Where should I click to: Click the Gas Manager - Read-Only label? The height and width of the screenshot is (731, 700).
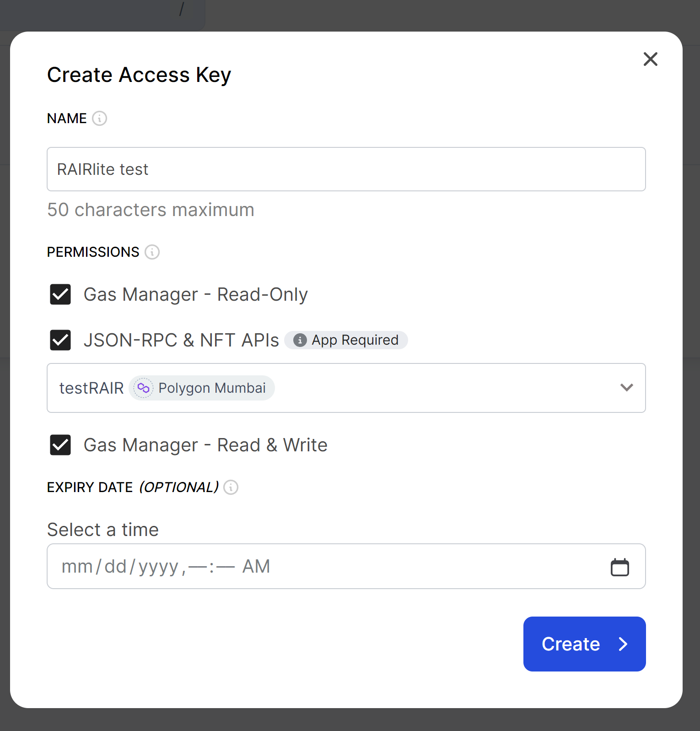coord(195,294)
